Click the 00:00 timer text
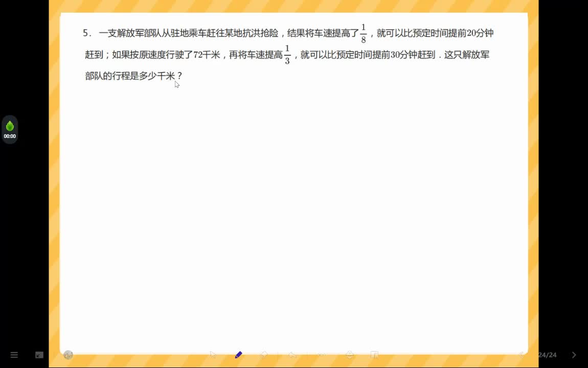 coord(10,136)
